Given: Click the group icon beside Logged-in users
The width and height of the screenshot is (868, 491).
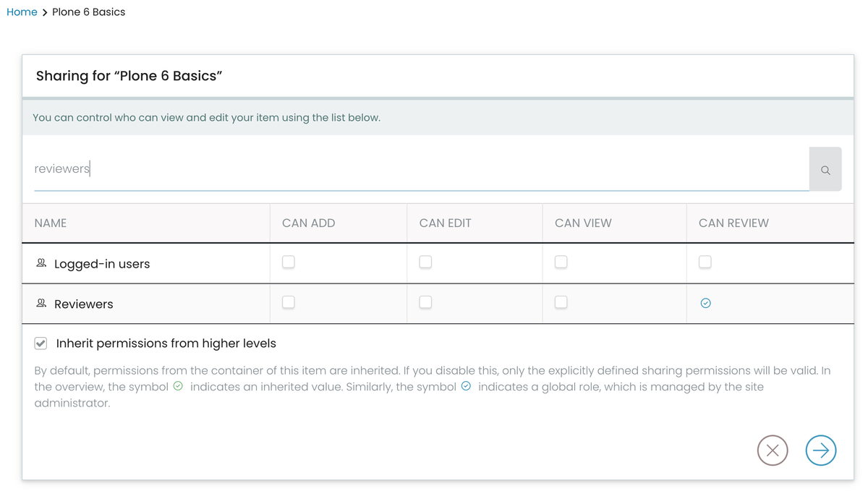Looking at the screenshot, I should 41,263.
